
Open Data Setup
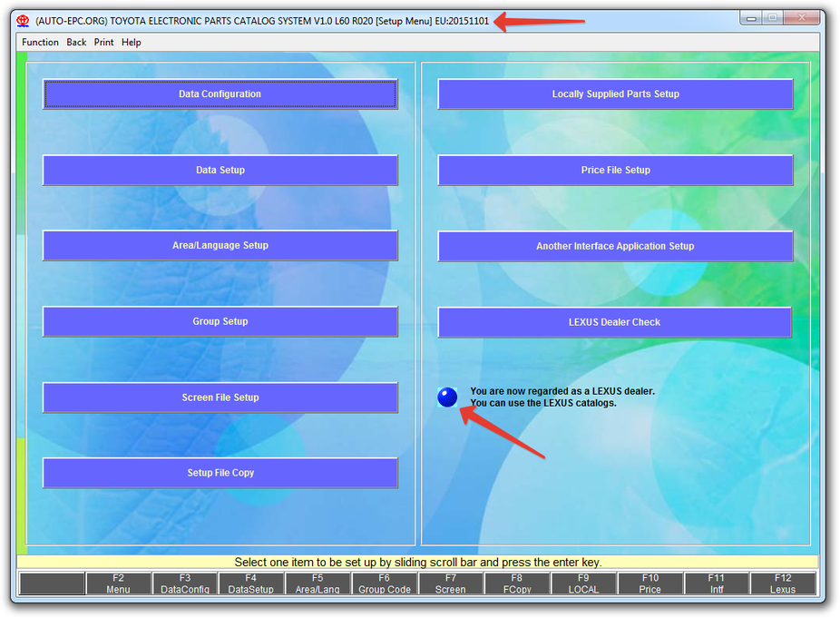coord(220,170)
